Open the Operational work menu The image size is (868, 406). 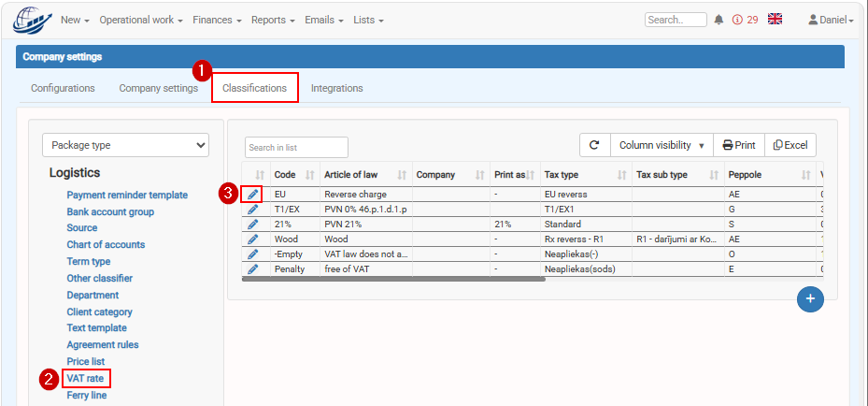(x=141, y=20)
